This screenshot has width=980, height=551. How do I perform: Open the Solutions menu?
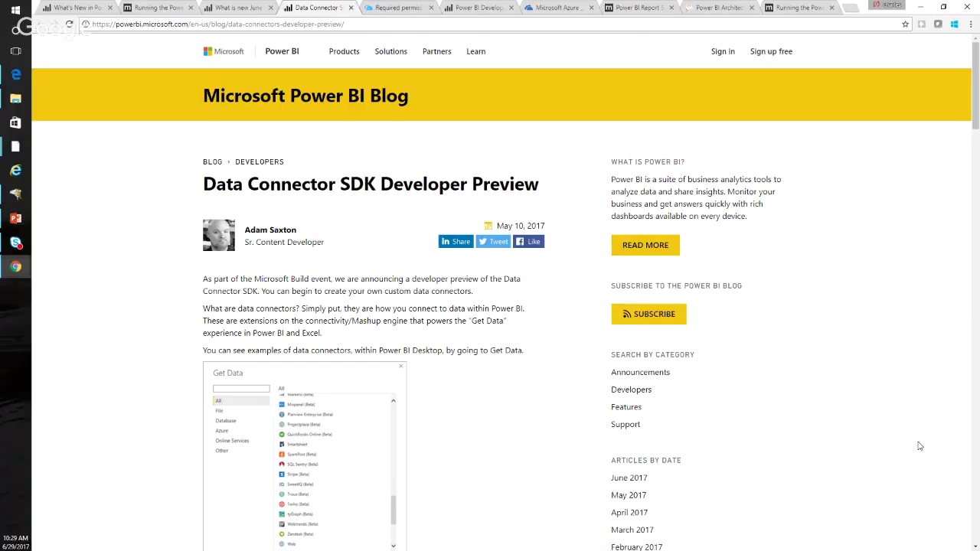coord(390,51)
